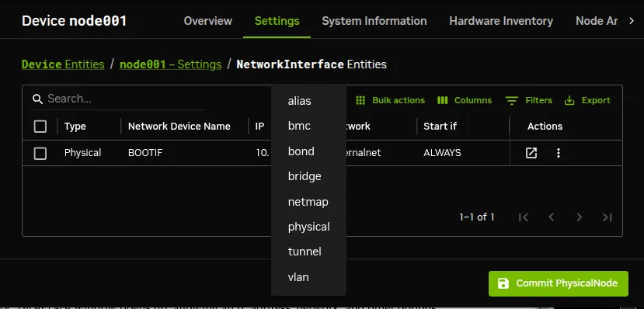The height and width of the screenshot is (309, 644).
Task: Choose bmc from interface type menu
Action: (309, 126)
